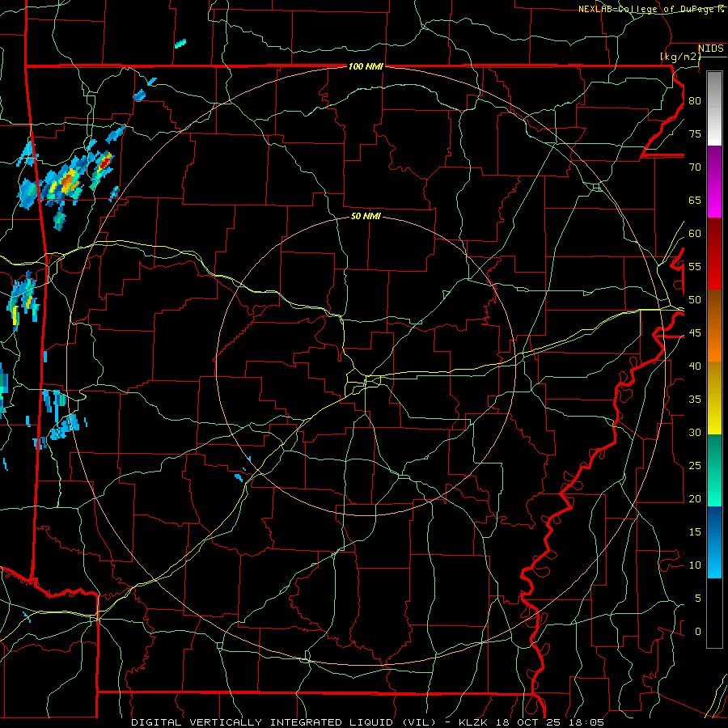Viewport: 728px width, 728px height.
Task: Click the KLZK station identifier in the caption
Action: point(473,722)
